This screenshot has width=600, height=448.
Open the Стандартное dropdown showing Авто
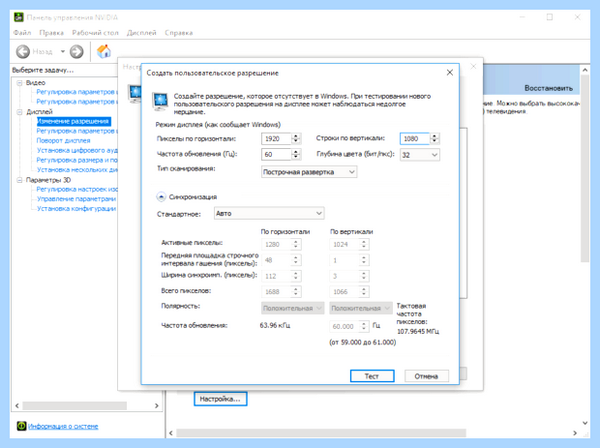point(269,213)
